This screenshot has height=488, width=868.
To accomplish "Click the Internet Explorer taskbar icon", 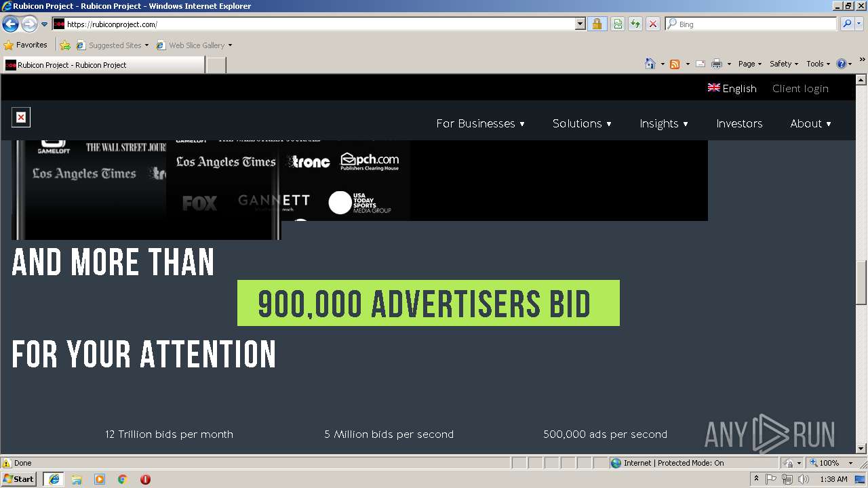I will (54, 479).
